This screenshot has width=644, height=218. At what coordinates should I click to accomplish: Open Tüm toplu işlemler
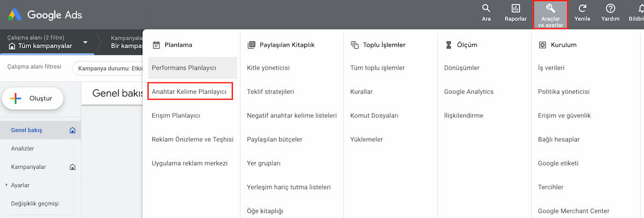[x=377, y=68]
